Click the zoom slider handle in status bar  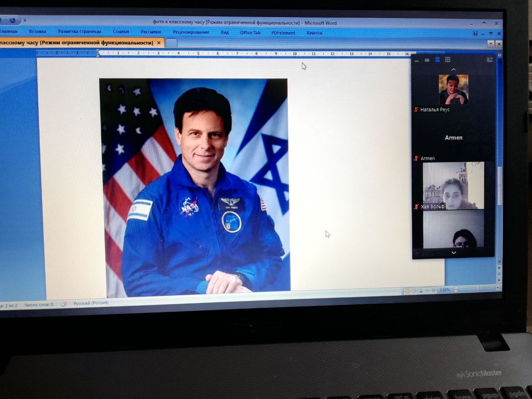click(477, 289)
